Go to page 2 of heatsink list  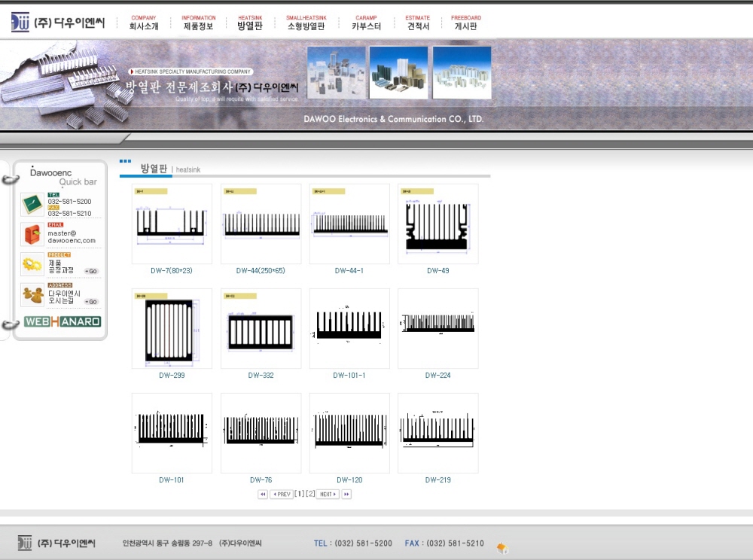pos(310,494)
